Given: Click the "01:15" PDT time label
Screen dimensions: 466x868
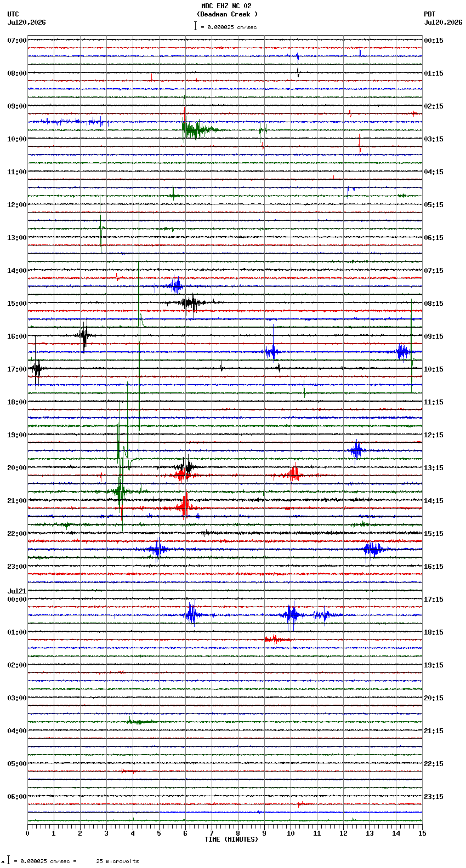Looking at the screenshot, I should tap(434, 73).
